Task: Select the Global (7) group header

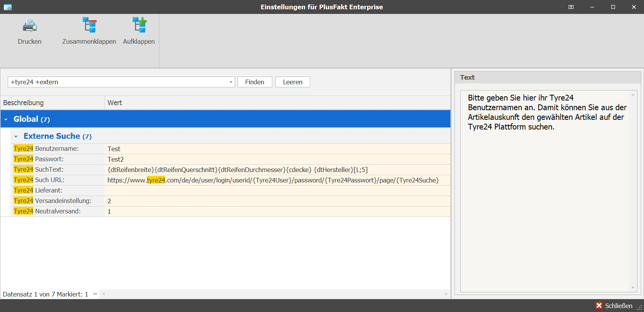Action: coord(225,119)
